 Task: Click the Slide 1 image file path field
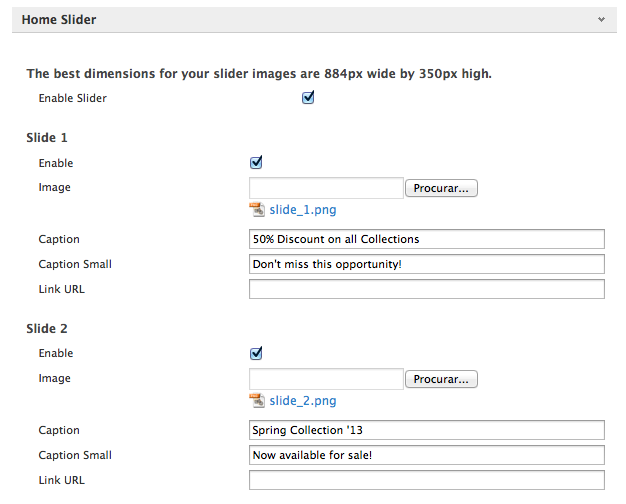[x=326, y=188]
